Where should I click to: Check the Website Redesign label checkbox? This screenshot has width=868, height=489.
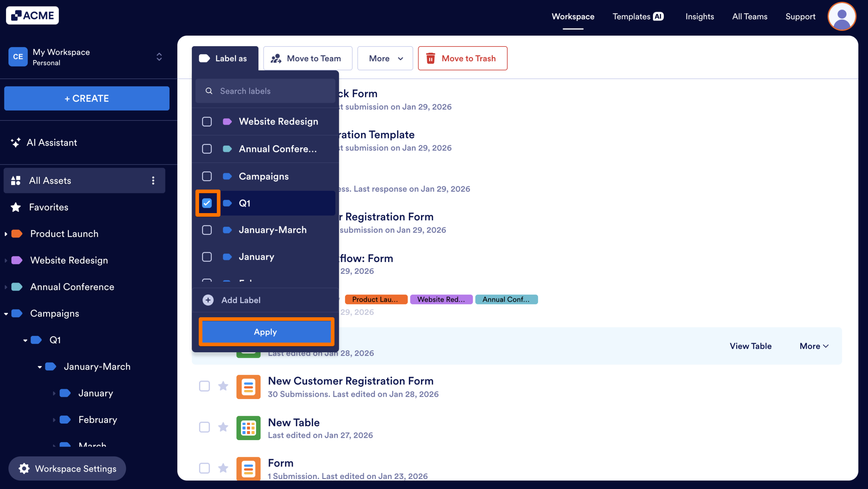207,121
